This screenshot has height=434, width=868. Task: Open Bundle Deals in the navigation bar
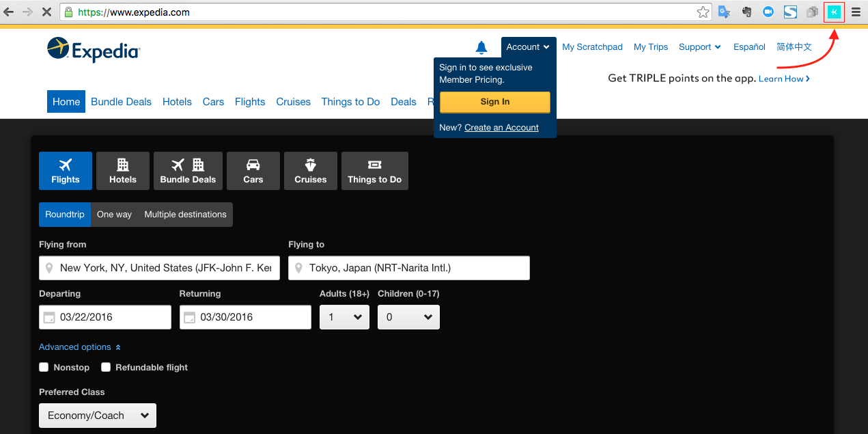(121, 102)
